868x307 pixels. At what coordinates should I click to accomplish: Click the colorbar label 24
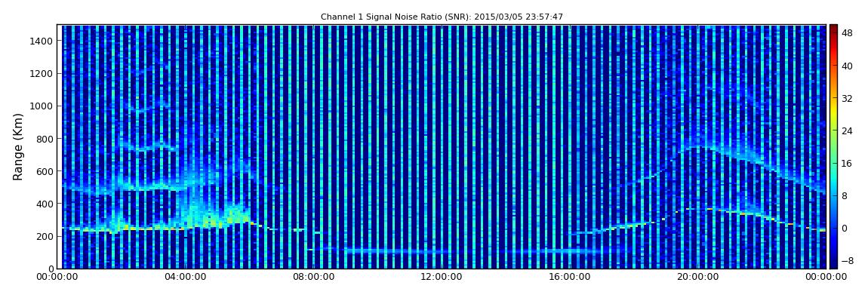(847, 131)
